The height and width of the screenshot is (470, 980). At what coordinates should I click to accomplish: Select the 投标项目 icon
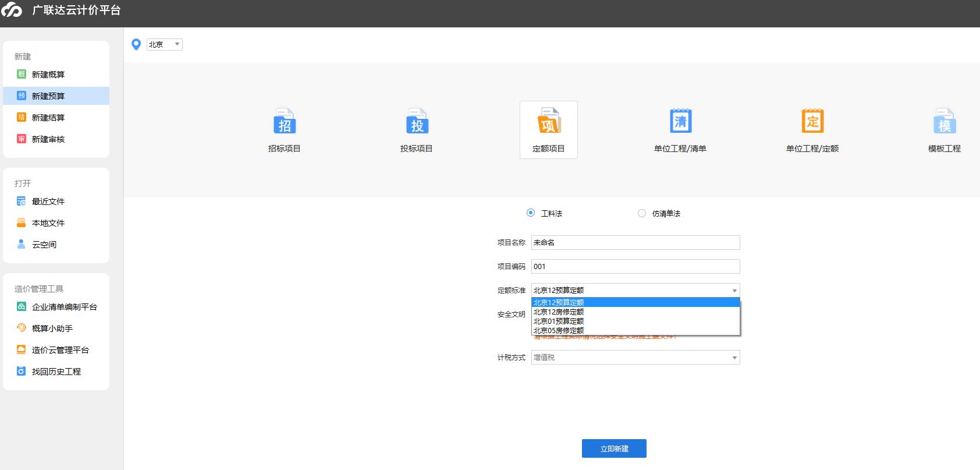coord(417,121)
